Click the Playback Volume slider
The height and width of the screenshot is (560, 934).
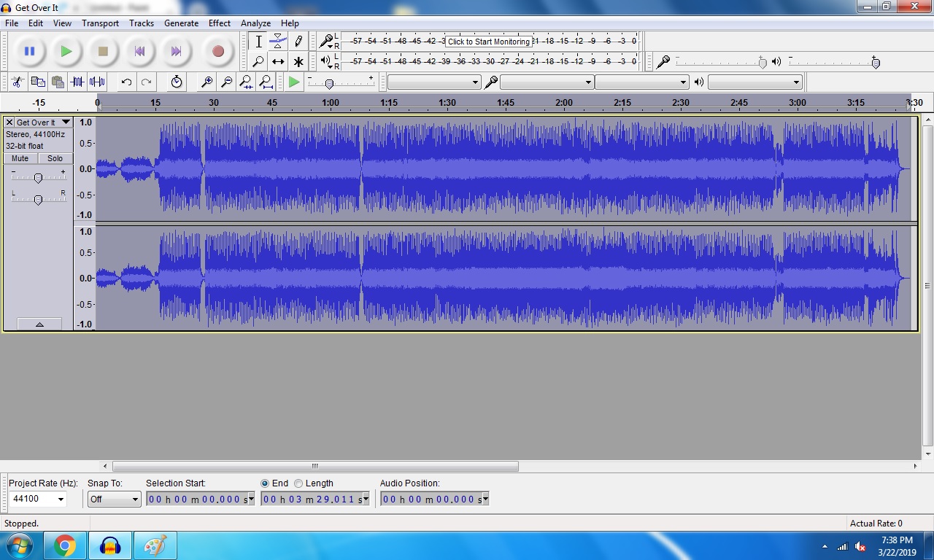(834, 63)
